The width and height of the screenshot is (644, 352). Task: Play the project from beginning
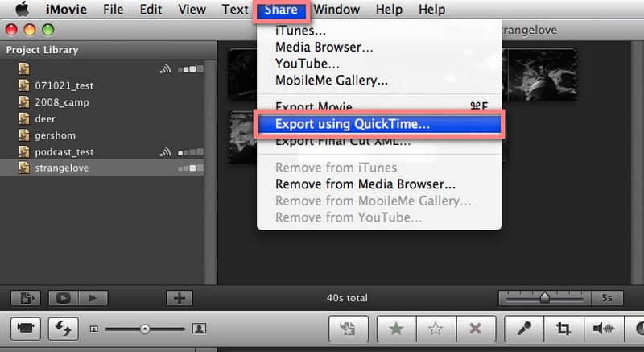tap(93, 298)
